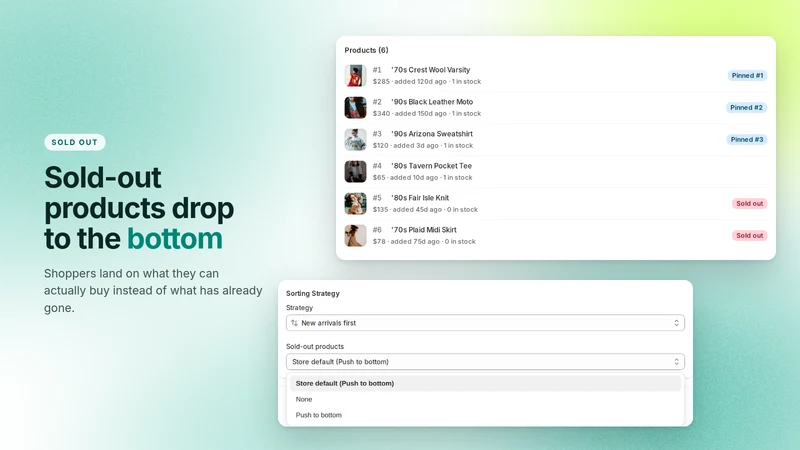Screen dimensions: 800x450
Task: Click the Sold out badge for Plaid Midi Skirt
Action: click(x=749, y=235)
